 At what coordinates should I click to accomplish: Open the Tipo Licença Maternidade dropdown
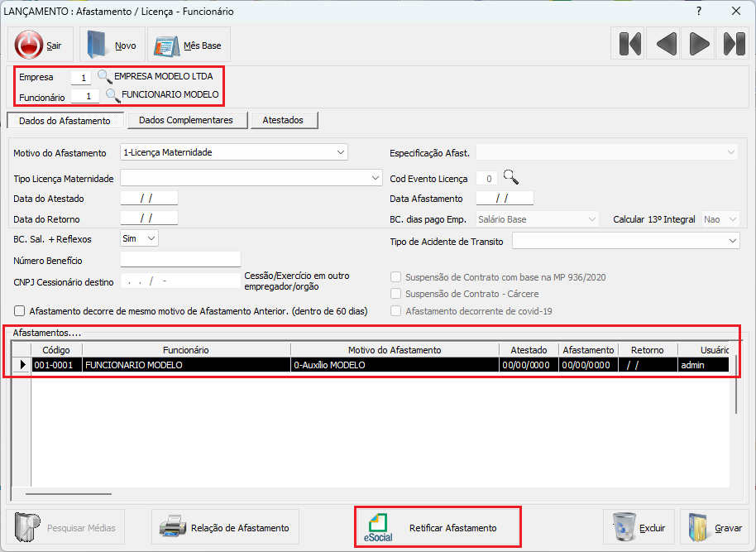point(375,178)
